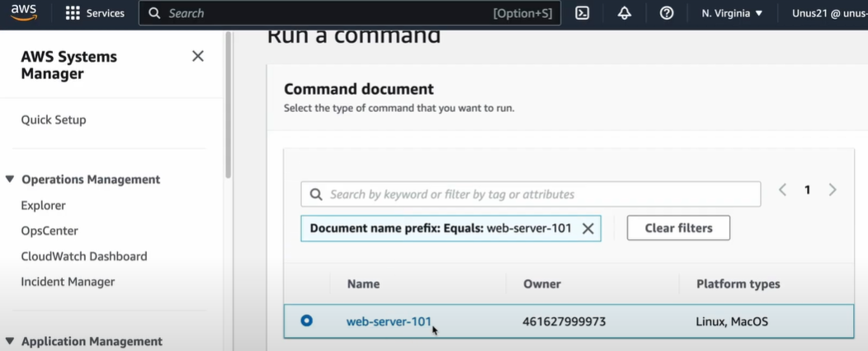
Task: Go to previous page of documents
Action: pos(783,190)
